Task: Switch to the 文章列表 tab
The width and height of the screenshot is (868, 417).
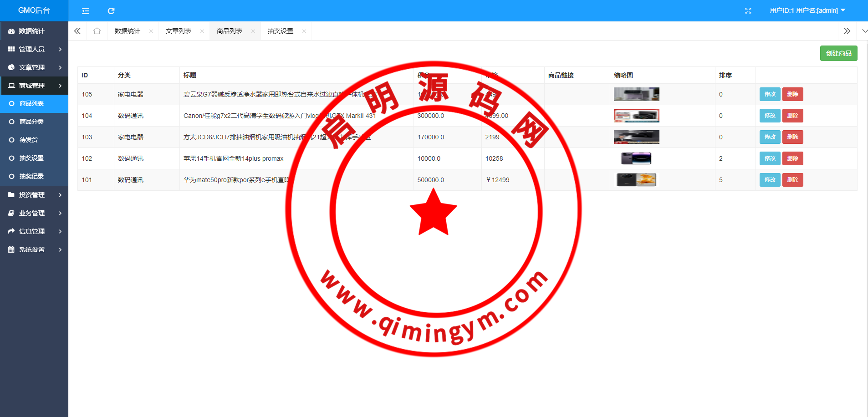Action: [179, 31]
